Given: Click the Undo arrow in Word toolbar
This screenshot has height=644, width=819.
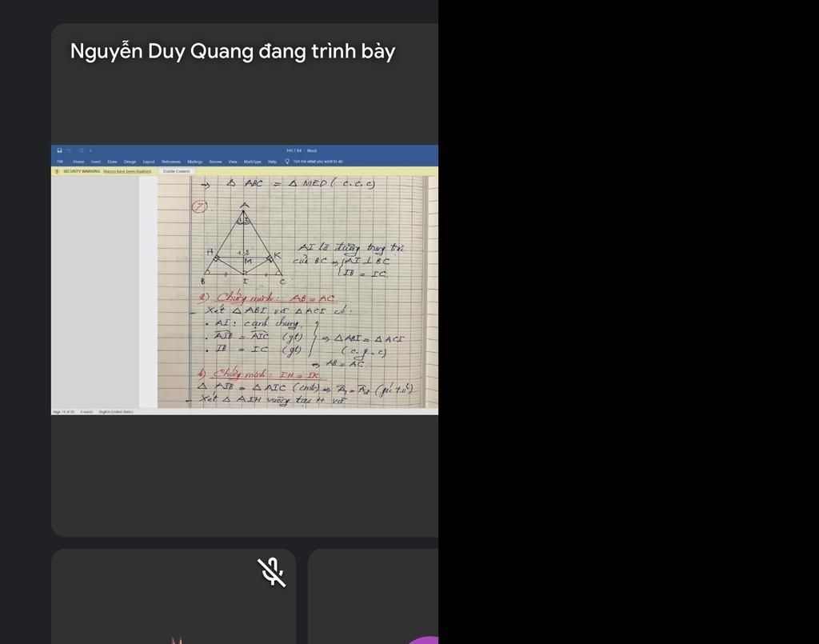Looking at the screenshot, I should pos(69,150).
